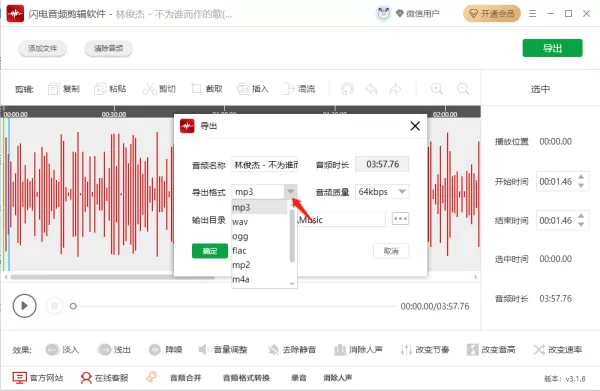
Task: Apply remove vocals (消除人声) effect
Action: [358, 350]
